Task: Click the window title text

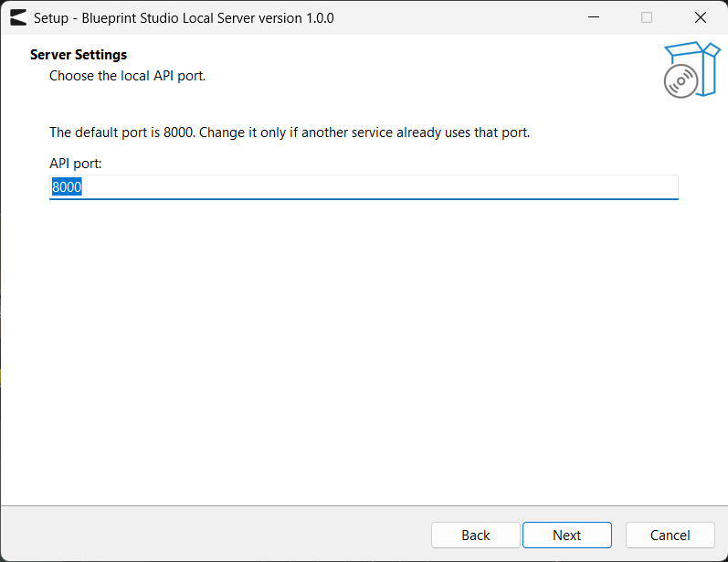Action: (184, 18)
